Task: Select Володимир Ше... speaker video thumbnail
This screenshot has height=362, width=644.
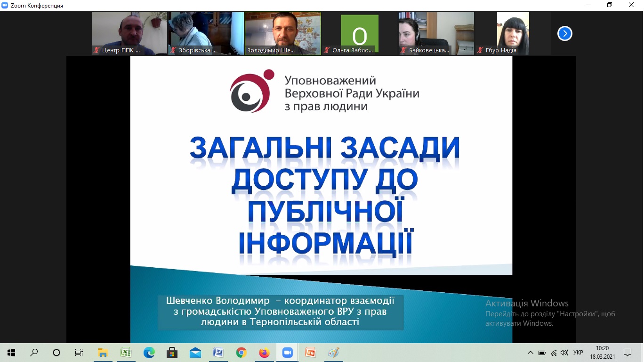Action: coord(283,33)
